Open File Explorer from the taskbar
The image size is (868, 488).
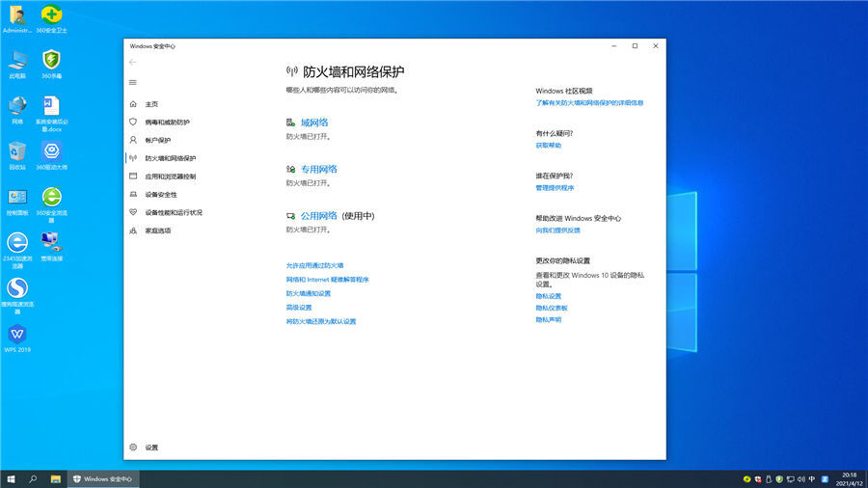pyautogui.click(x=55, y=479)
